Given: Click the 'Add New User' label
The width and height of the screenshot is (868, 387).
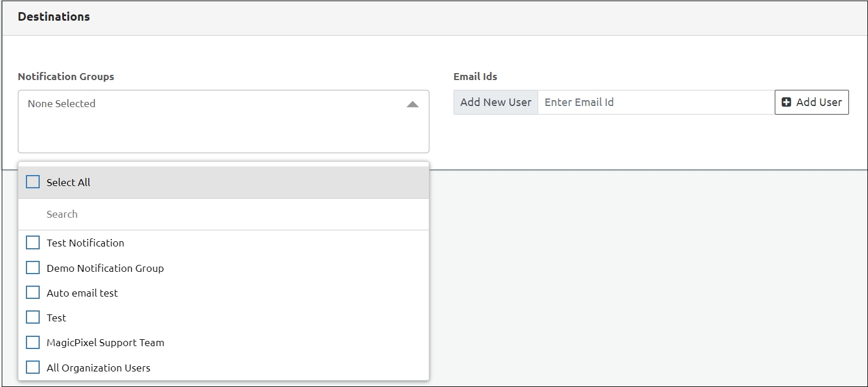Looking at the screenshot, I should tap(496, 103).
